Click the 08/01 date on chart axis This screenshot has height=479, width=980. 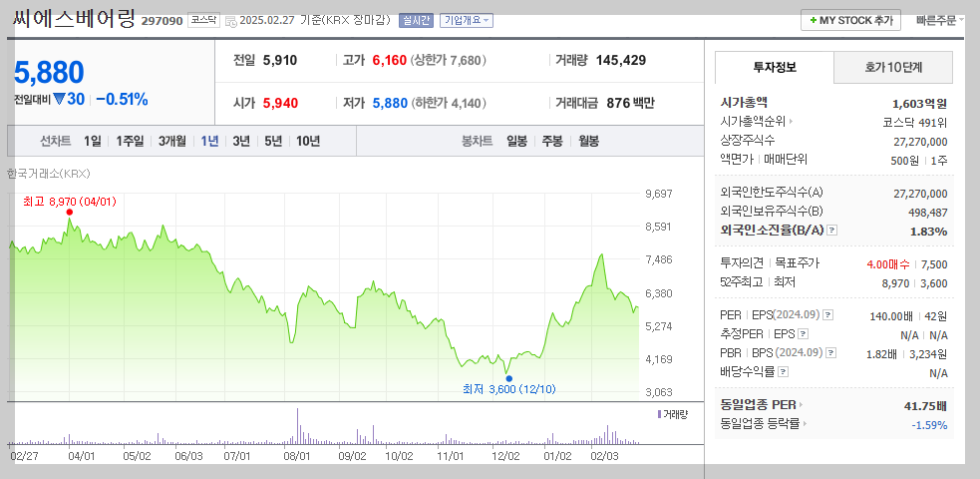(x=297, y=456)
